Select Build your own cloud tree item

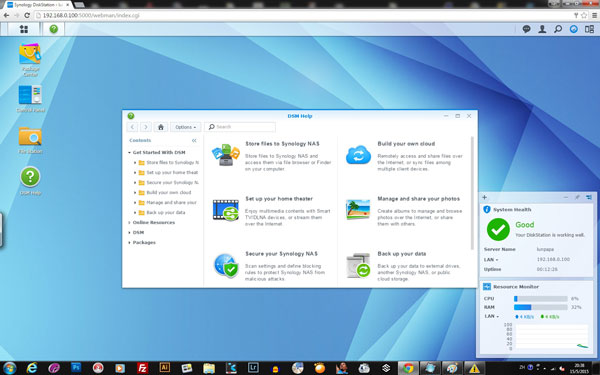[x=169, y=192]
